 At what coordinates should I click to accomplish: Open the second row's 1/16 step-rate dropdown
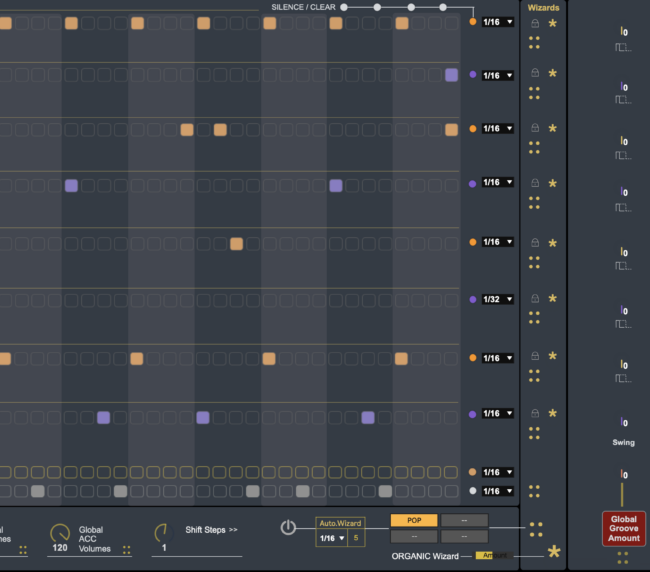(x=498, y=75)
